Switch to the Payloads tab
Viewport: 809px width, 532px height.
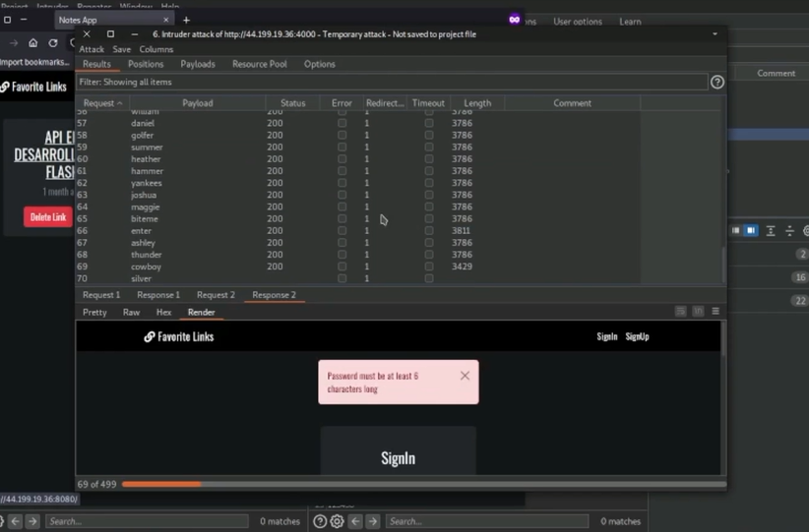coord(197,64)
